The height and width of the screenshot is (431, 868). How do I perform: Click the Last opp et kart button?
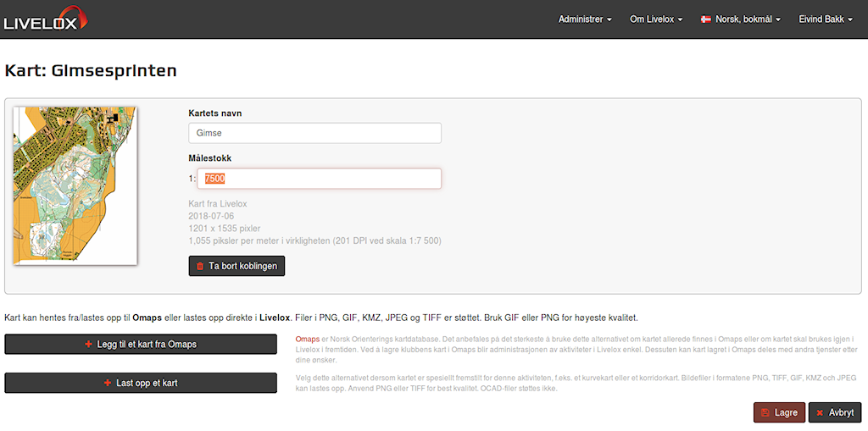tap(141, 383)
